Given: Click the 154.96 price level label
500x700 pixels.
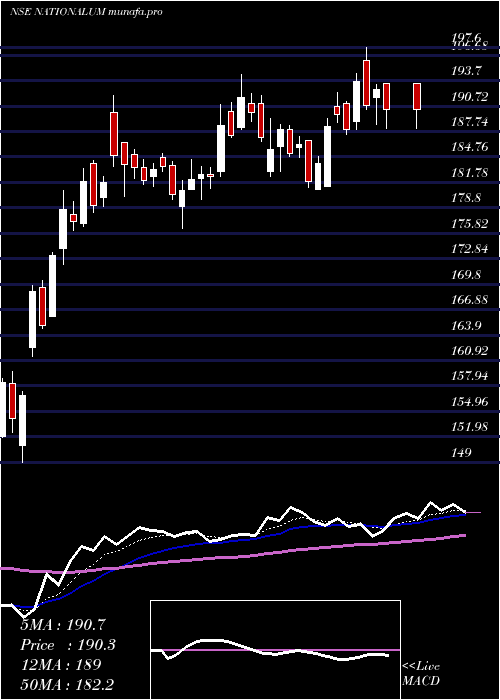Looking at the screenshot, I should coord(470,402).
